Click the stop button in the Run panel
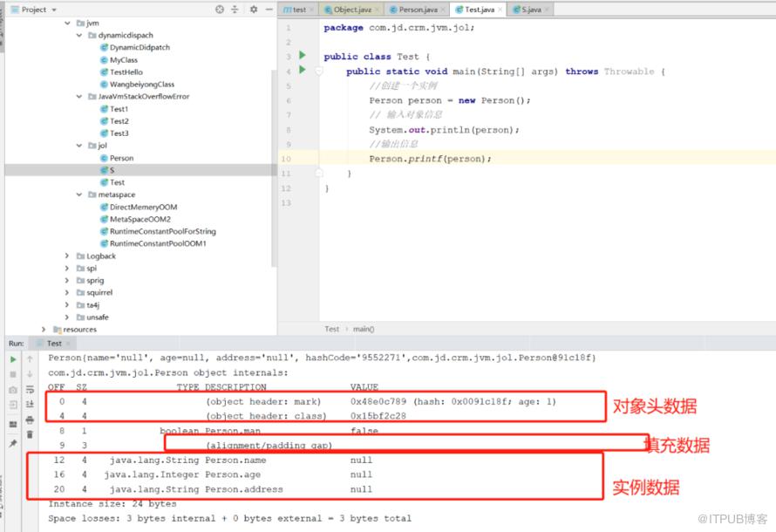This screenshot has height=532, width=776. point(13,374)
